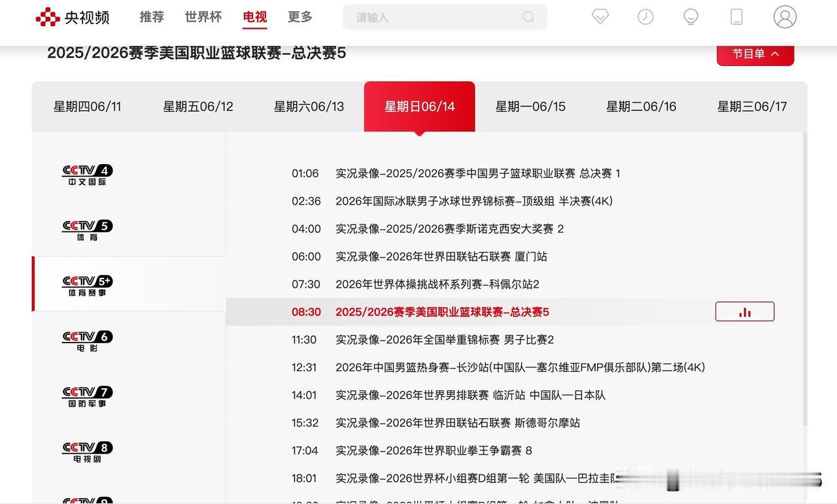837x504 pixels.
Task: Click the schedule list scrollbar
Action: pos(804,280)
